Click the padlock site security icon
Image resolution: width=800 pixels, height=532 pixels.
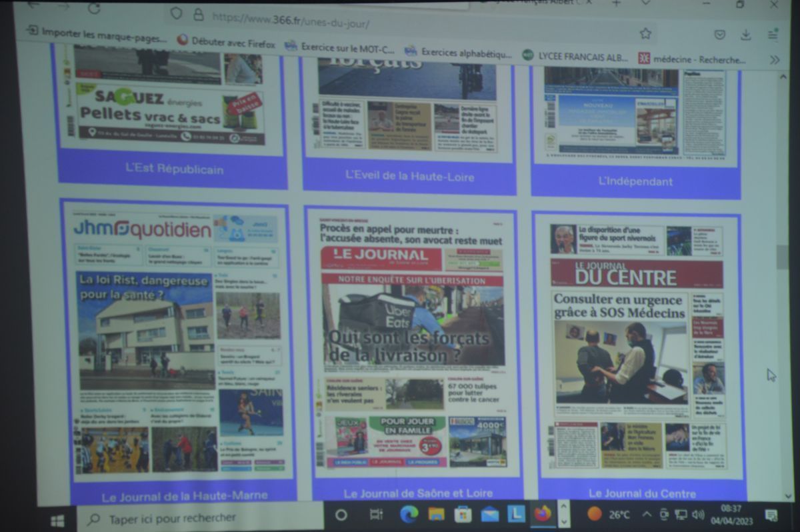pos(198,15)
